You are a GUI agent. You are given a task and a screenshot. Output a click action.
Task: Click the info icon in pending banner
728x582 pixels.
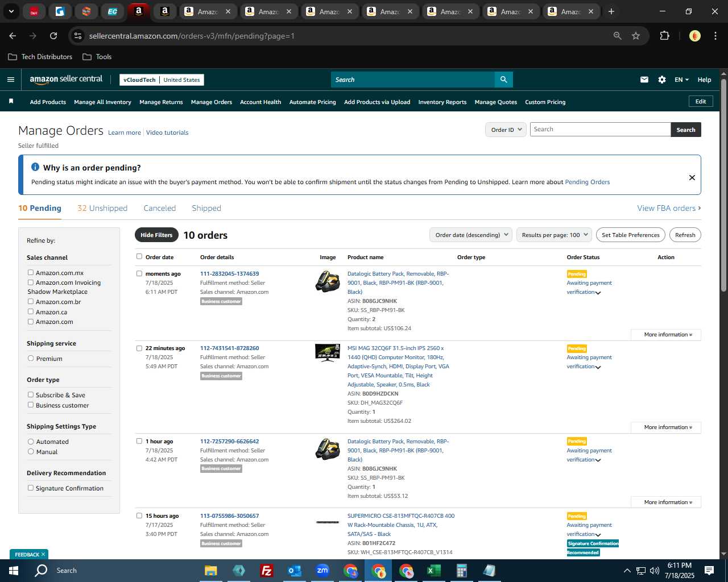click(x=35, y=167)
